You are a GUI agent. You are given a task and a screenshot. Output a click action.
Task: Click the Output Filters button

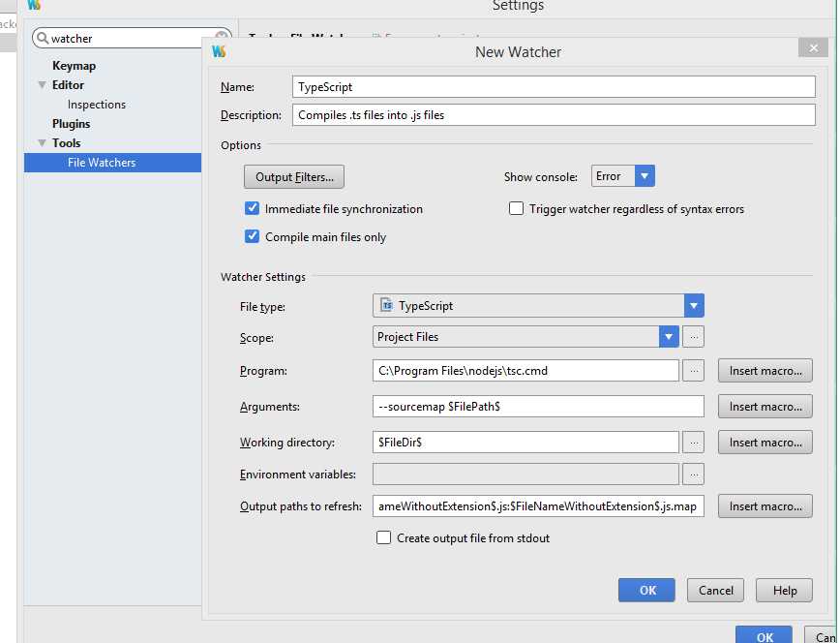pos(294,177)
